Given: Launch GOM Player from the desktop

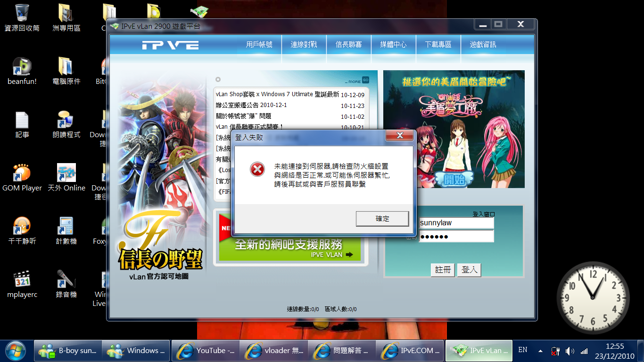Looking at the screenshot, I should (22, 178).
